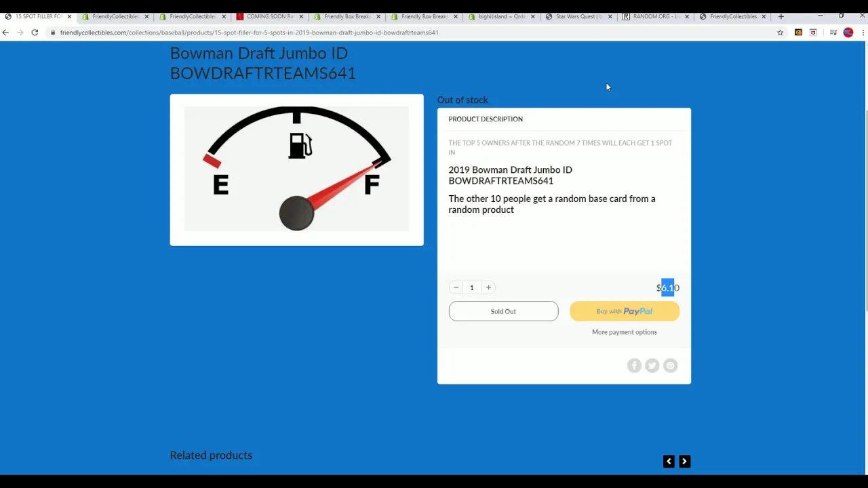
Task: Click the Bowman Draft Jumbo ID page title
Action: 262,63
